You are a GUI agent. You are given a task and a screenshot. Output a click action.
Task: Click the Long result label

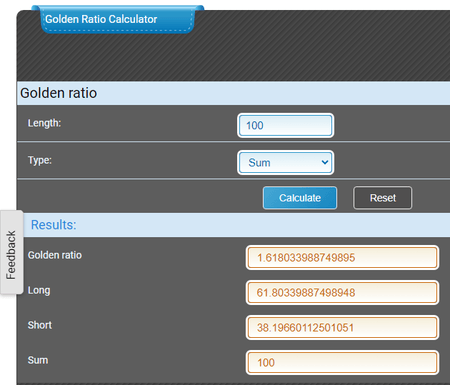[39, 290]
